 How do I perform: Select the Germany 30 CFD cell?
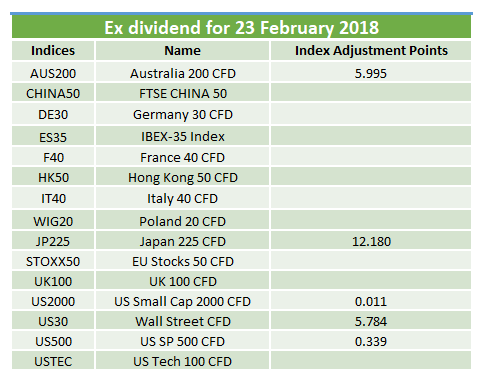coord(182,114)
